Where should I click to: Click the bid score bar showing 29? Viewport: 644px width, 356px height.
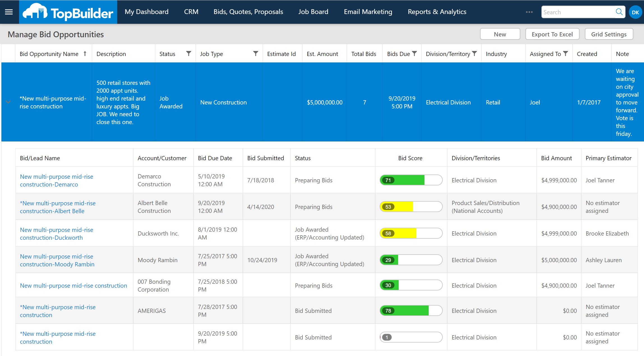pos(411,260)
